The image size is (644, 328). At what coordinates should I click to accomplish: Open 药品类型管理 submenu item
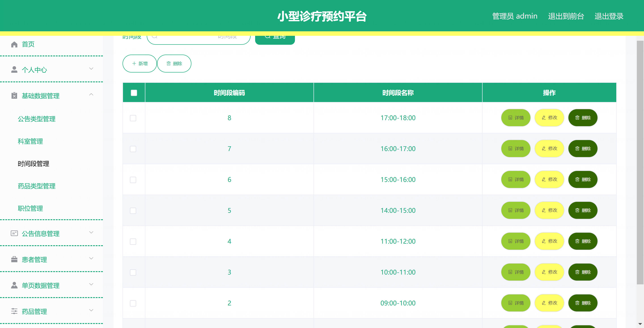pos(36,186)
